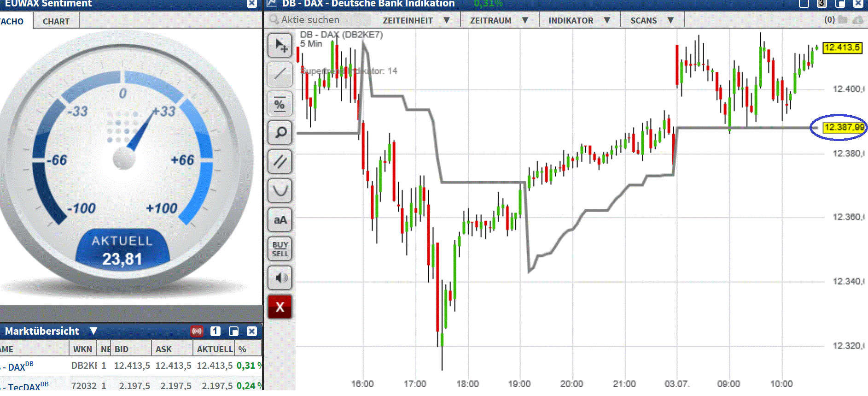The width and height of the screenshot is (868, 396).
Task: Open the ZEITRAUM dropdown
Action: (x=499, y=20)
